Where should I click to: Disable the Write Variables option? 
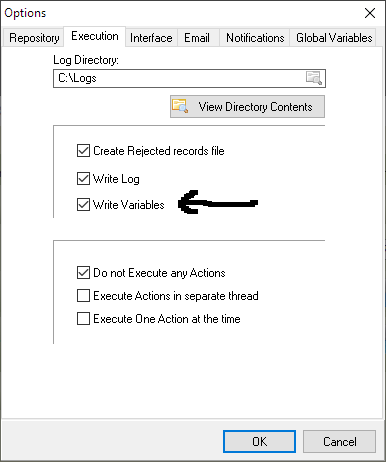[x=83, y=205]
